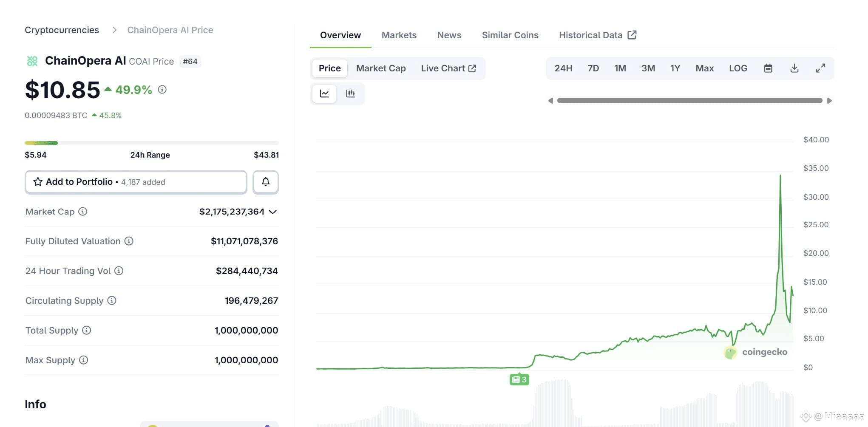The image size is (868, 427).
Task: Click the chart range scrollbar track
Action: coord(689,101)
